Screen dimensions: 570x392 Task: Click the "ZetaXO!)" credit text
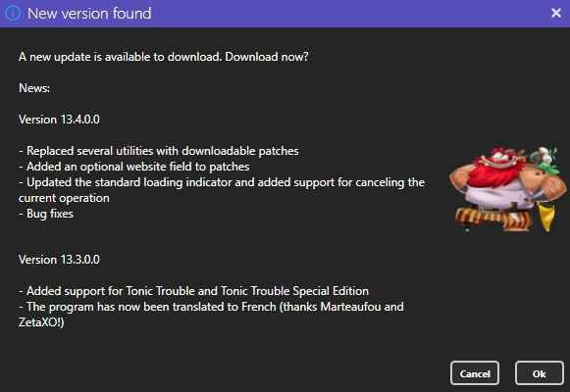[x=41, y=322]
